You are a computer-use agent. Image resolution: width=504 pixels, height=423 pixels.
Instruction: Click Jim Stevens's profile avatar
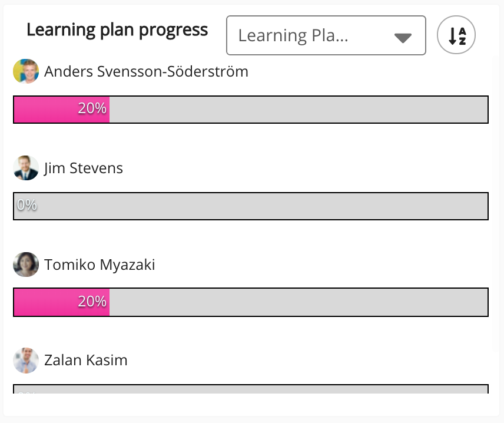[x=26, y=168]
